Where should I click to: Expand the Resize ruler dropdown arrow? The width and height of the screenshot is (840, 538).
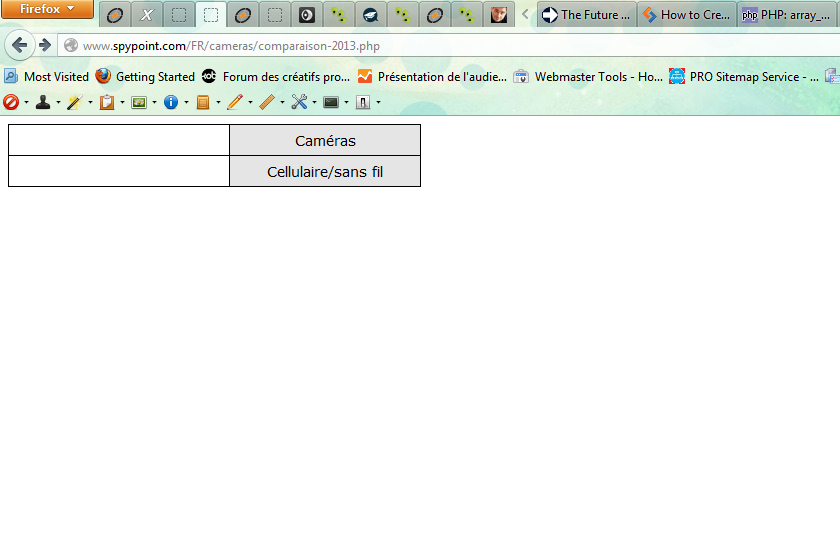282,102
